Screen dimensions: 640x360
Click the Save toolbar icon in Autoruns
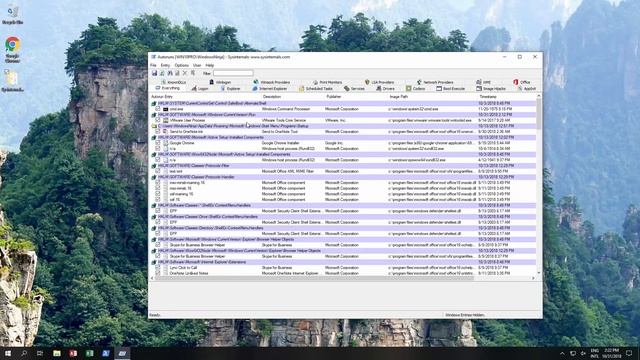pyautogui.click(x=155, y=73)
